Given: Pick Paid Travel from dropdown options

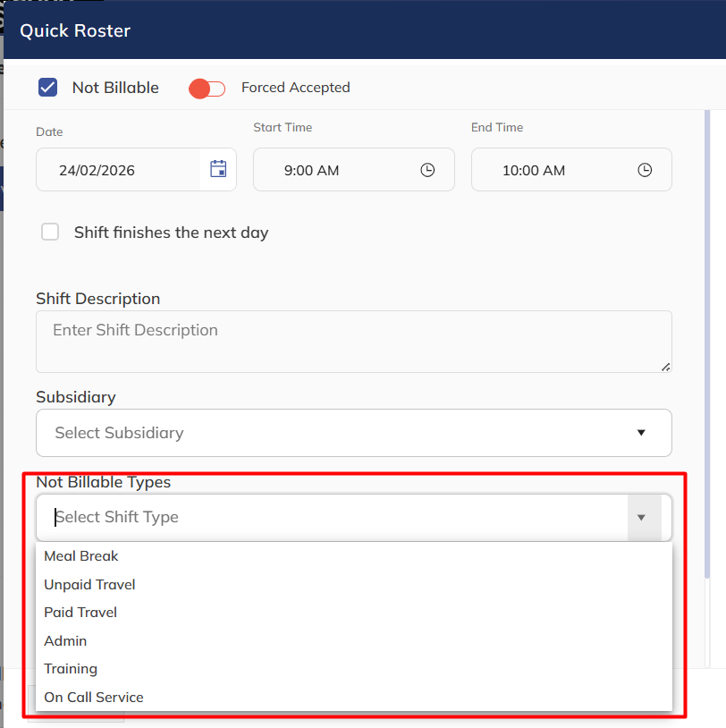Looking at the screenshot, I should [80, 613].
